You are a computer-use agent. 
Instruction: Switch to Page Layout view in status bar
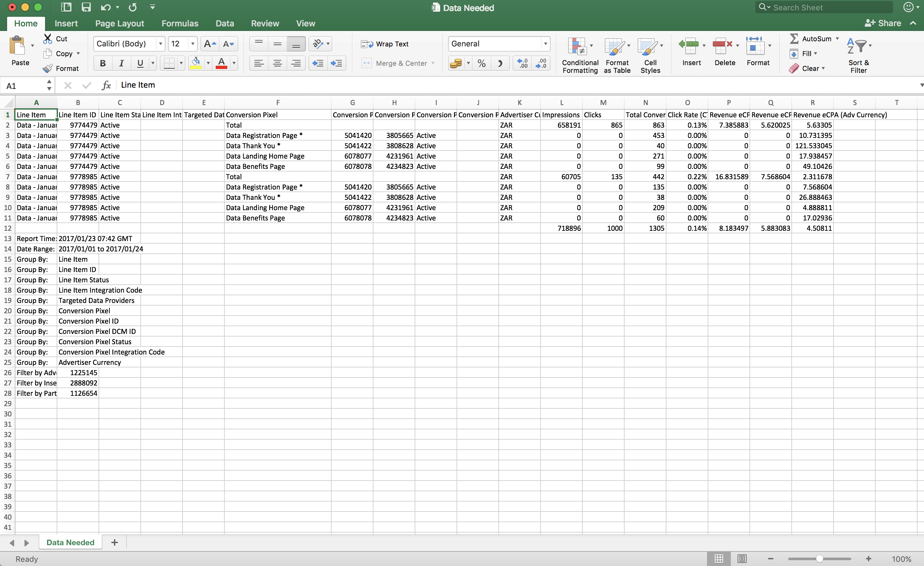[742, 559]
